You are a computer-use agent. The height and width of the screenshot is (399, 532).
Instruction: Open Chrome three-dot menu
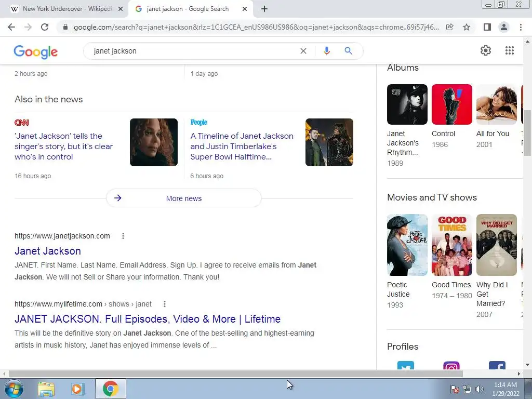[x=521, y=27]
